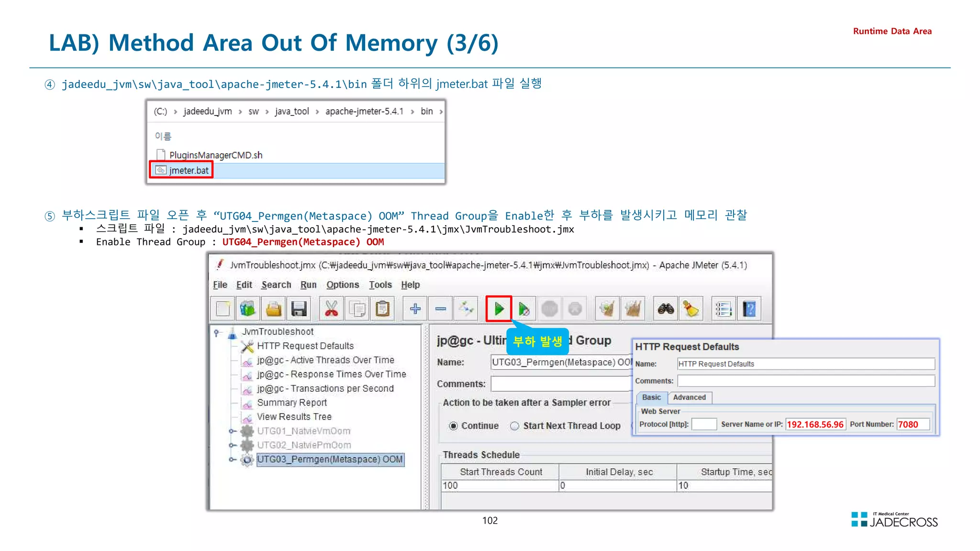Click the Protocol [http] field
The width and height of the screenshot is (980, 551).
tap(704, 424)
